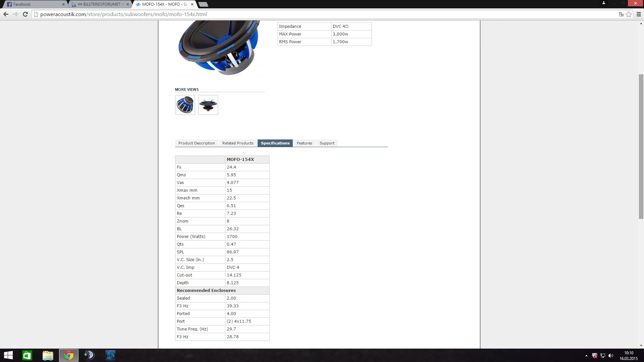This screenshot has width=644, height=362.
Task: Close the BILSTEREOFORUMET tab
Action: tap(127, 4)
